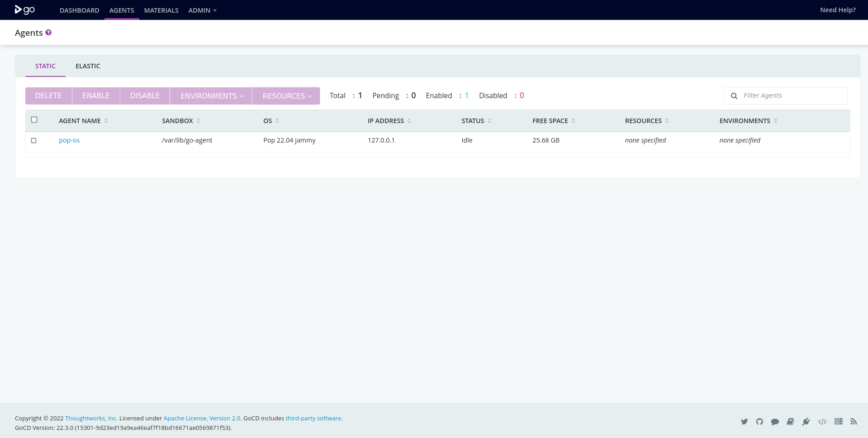Open the Agents help question-mark icon

pos(48,33)
